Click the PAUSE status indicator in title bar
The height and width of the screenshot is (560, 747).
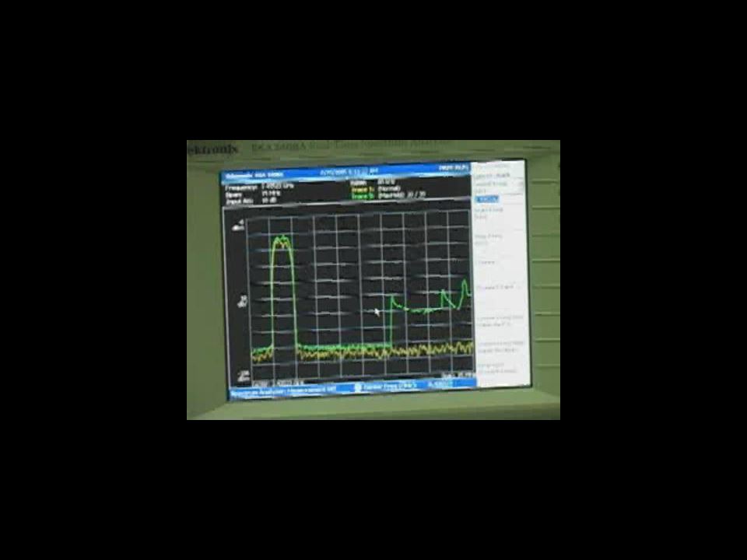(x=453, y=167)
